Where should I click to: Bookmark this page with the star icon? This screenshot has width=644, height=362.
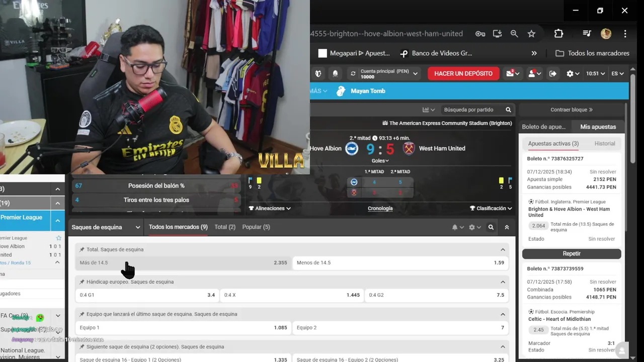[x=531, y=34]
